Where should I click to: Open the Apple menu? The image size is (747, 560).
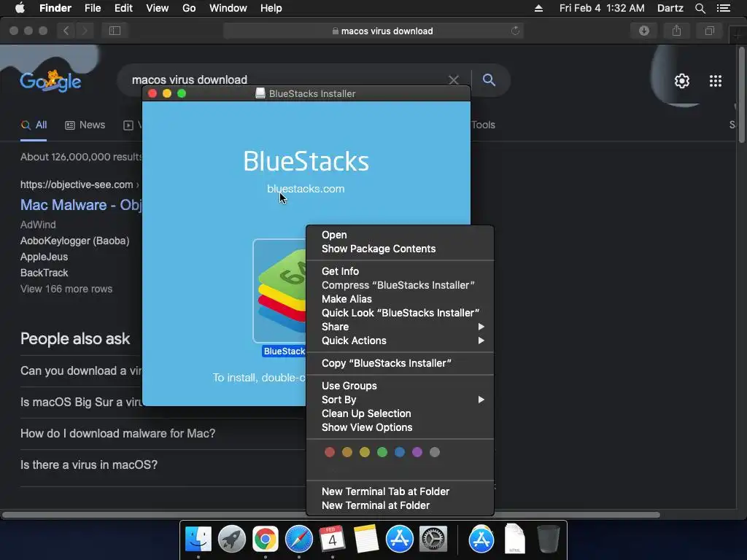click(20, 8)
